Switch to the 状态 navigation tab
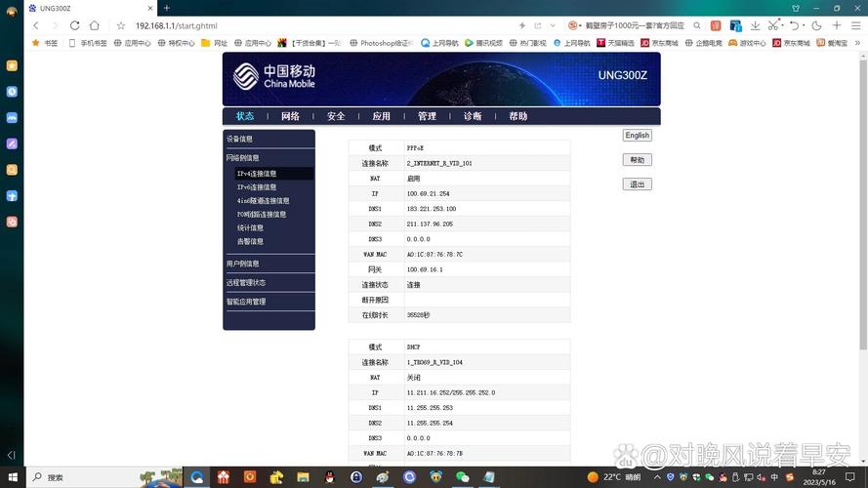Image resolution: width=868 pixels, height=488 pixels. coord(245,116)
